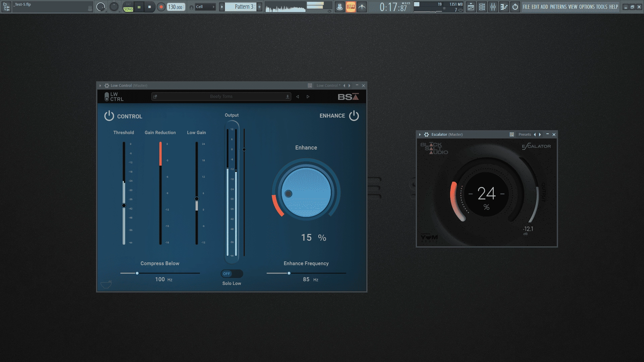Viewport: 644px width, 362px height.
Task: Arm the red record button
Action: click(161, 7)
